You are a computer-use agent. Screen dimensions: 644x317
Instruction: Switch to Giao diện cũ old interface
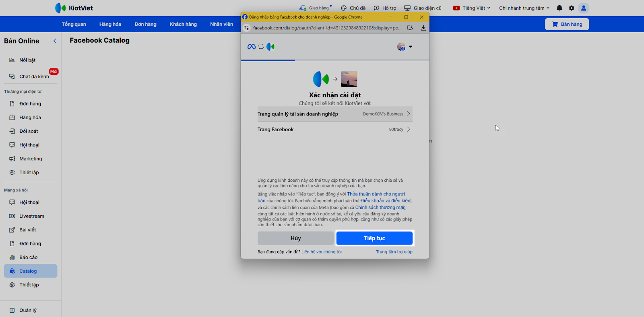pos(423,8)
